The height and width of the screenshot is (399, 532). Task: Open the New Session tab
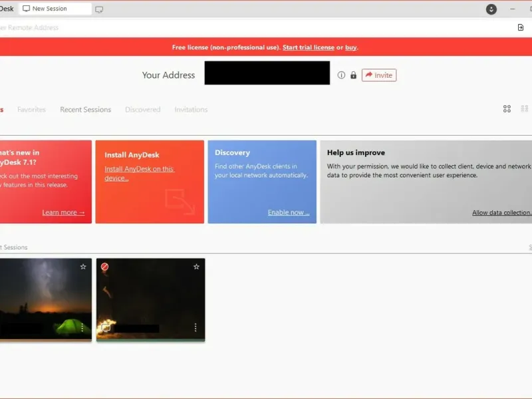tap(55, 9)
